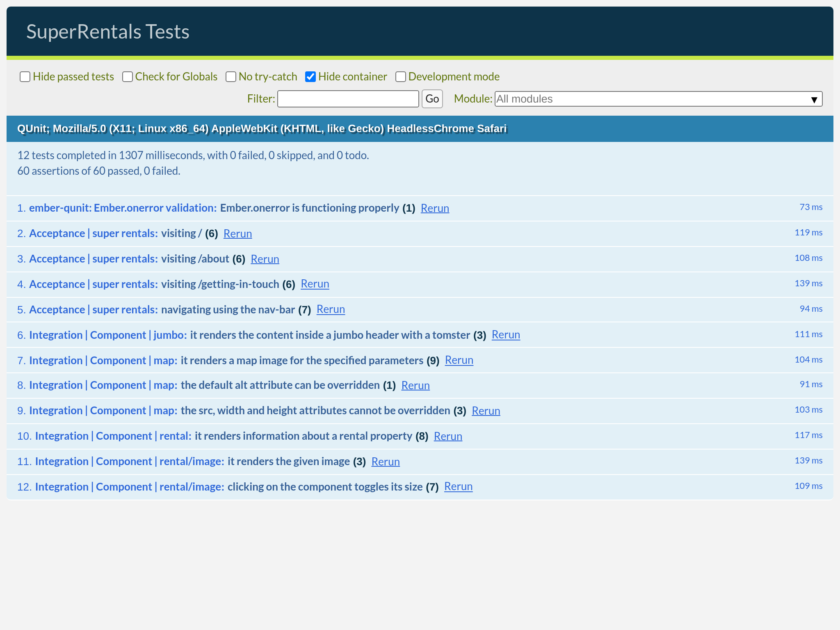
Task: Uncheck the Hide container option
Action: (310, 77)
